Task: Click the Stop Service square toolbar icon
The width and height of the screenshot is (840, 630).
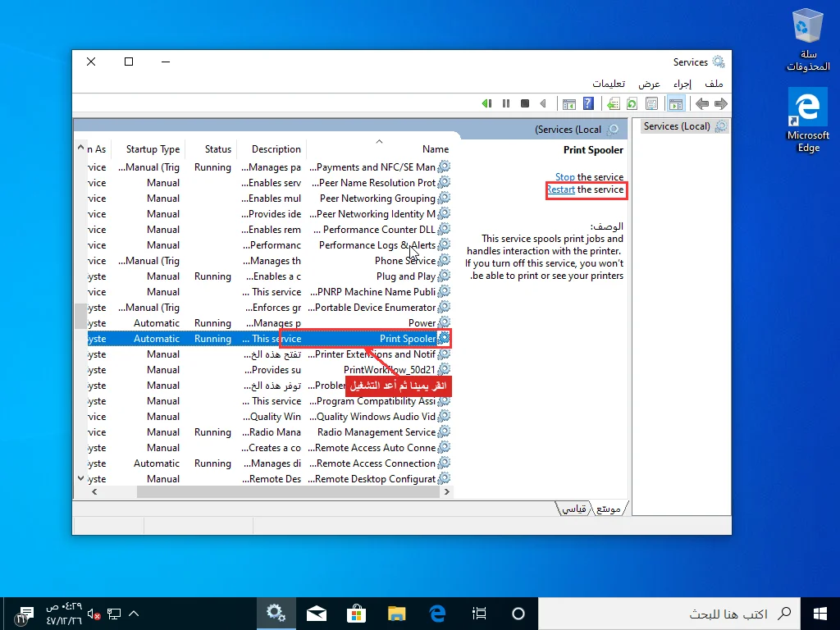Action: point(525,103)
